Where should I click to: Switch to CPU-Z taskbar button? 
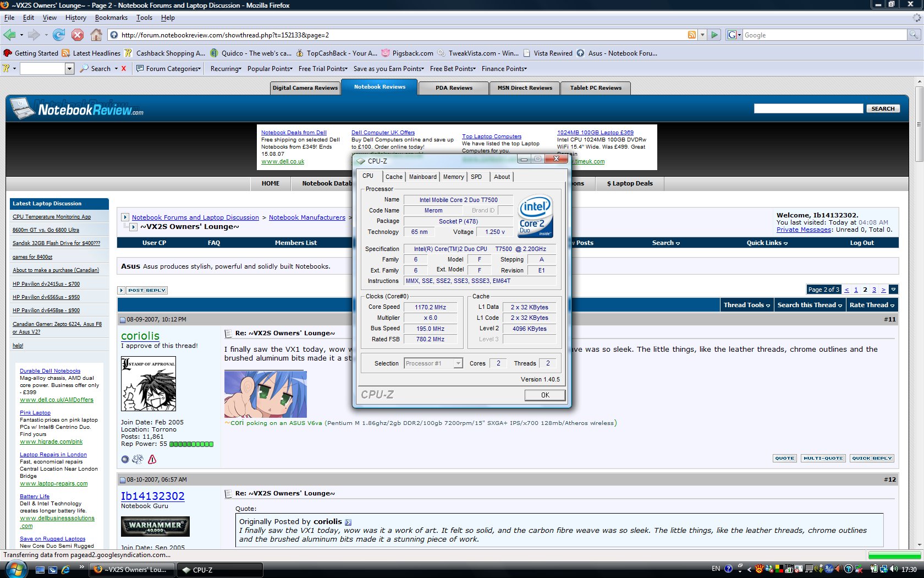click(220, 570)
